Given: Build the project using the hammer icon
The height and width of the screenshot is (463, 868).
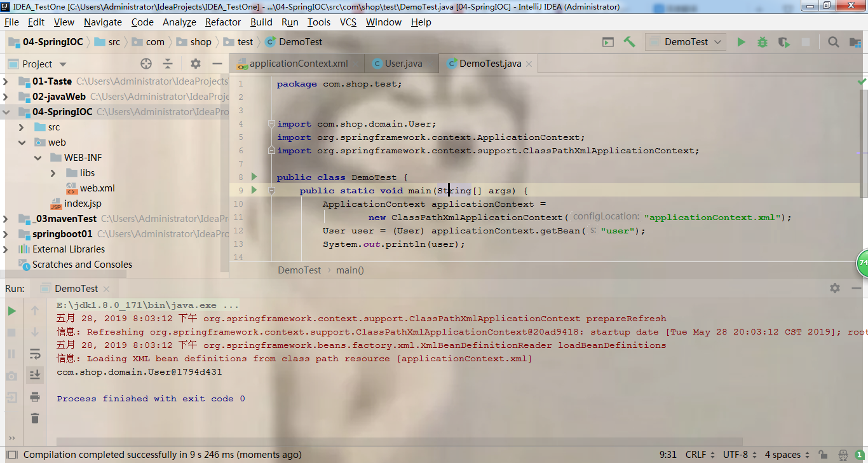Looking at the screenshot, I should point(630,41).
